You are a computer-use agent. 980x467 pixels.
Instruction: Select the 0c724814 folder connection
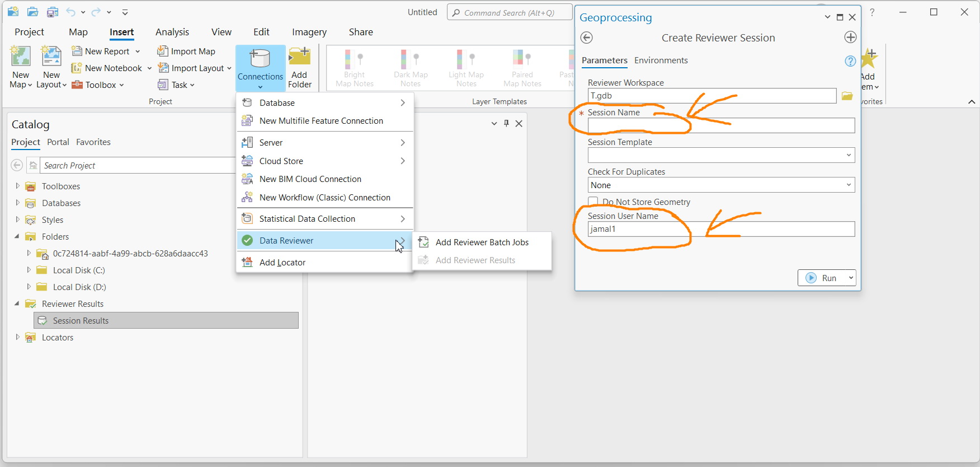point(130,253)
